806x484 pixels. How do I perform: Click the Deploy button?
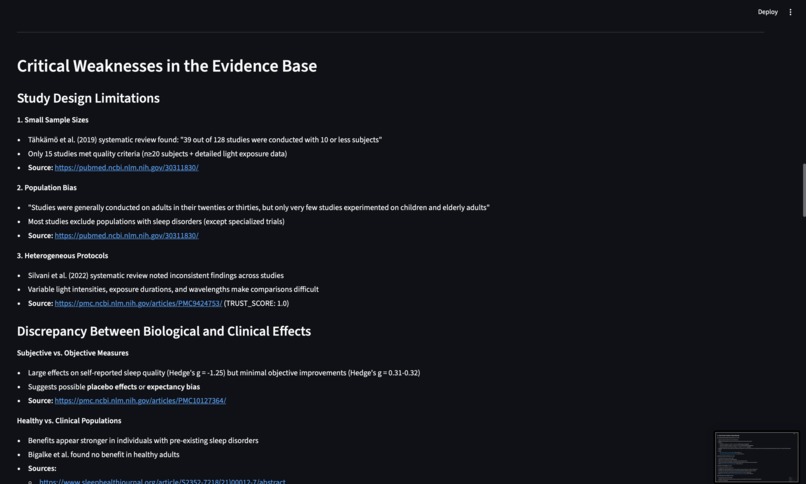pos(767,12)
